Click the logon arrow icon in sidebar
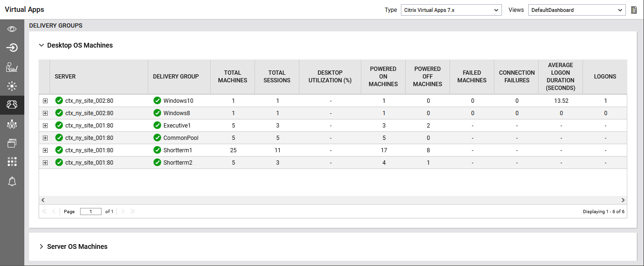This screenshot has height=266, width=644. 12,48
